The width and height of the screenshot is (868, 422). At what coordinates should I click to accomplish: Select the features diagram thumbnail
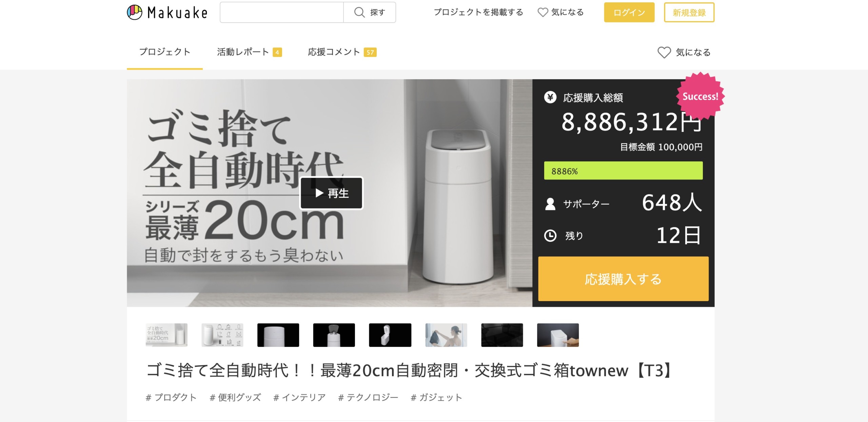[222, 335]
